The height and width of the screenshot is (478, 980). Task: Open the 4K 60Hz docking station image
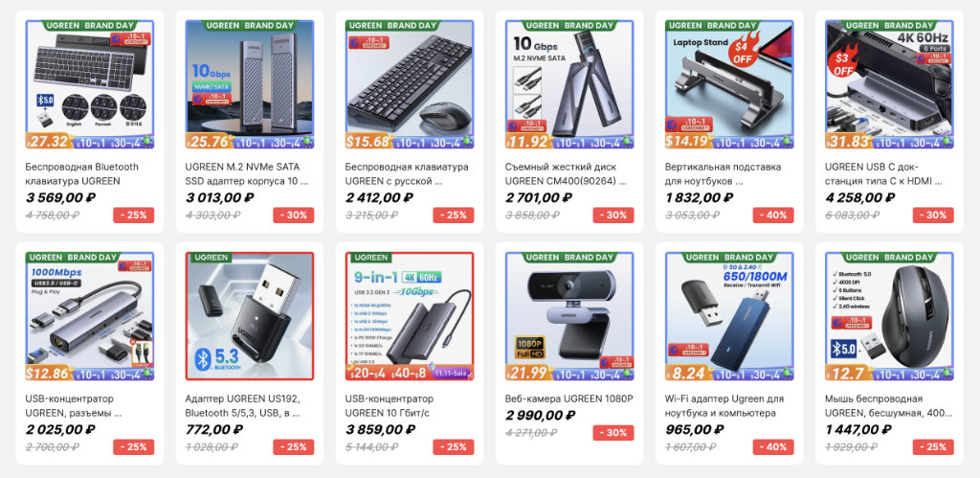point(889,84)
